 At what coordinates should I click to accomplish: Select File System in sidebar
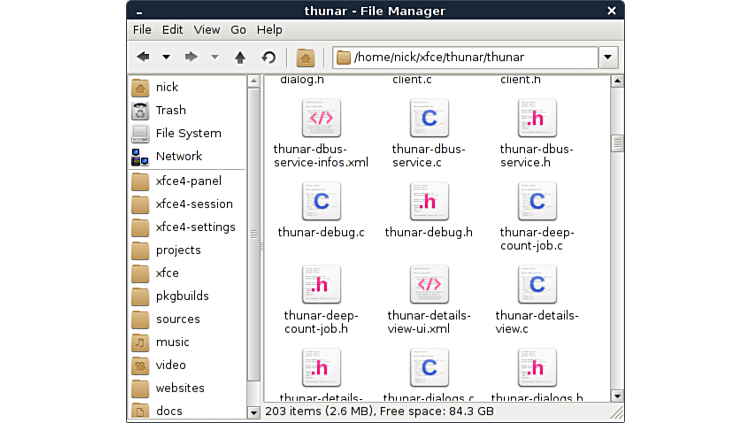tap(188, 133)
